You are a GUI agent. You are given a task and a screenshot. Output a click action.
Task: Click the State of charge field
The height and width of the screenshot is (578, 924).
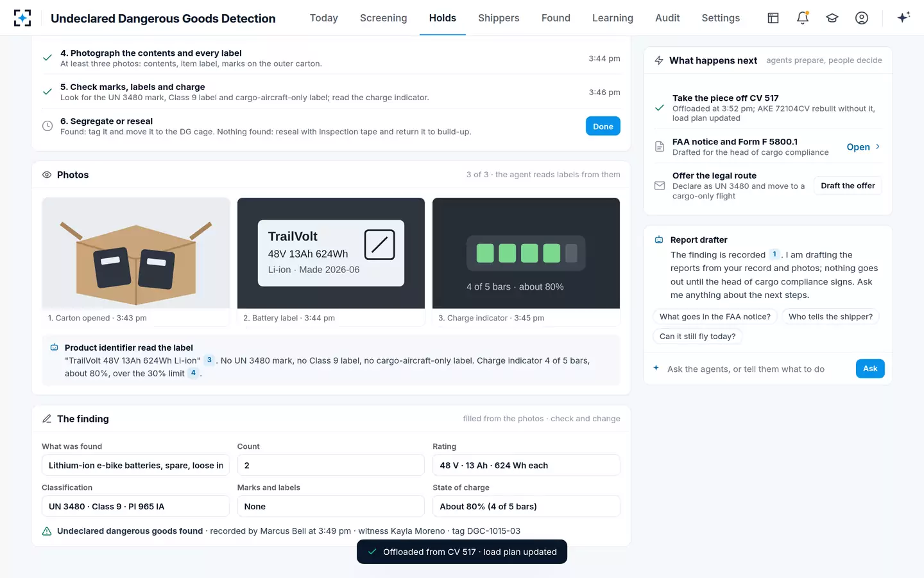526,507
